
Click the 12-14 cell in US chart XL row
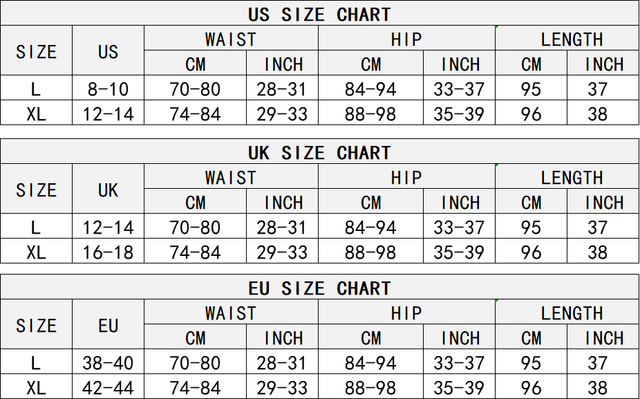pos(108,114)
